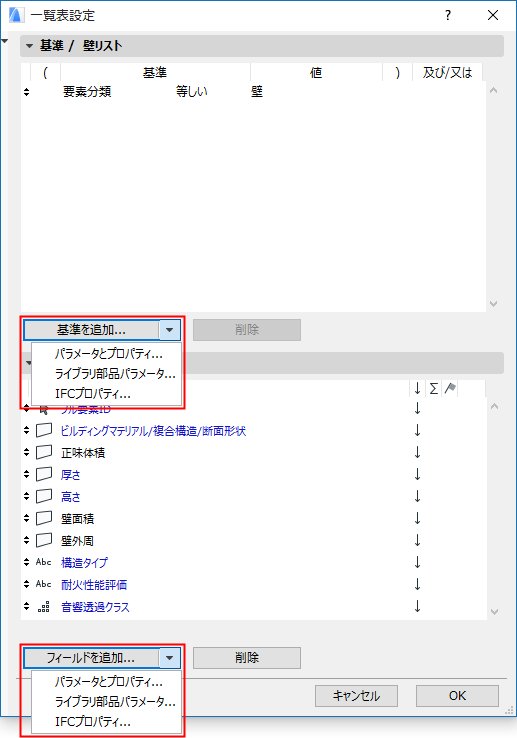The height and width of the screenshot is (738, 517).
Task: Close the 一覧表設定 dialog
Action: click(x=493, y=16)
